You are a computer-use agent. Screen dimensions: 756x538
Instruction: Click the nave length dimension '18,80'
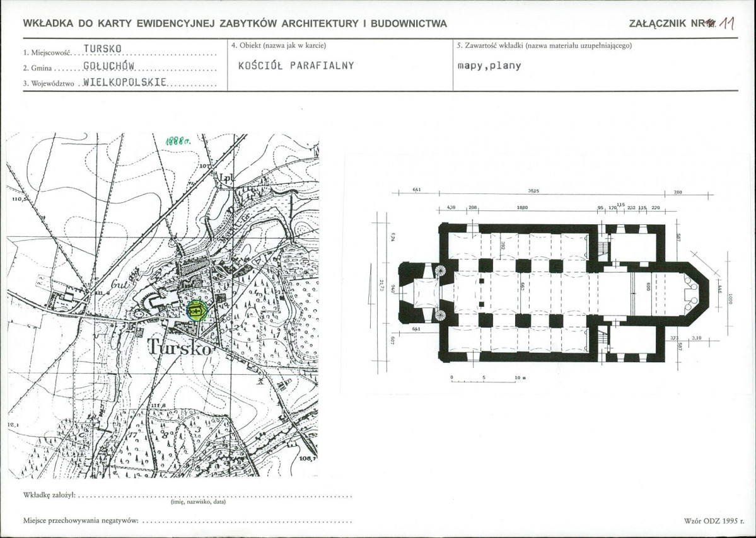[x=522, y=208]
